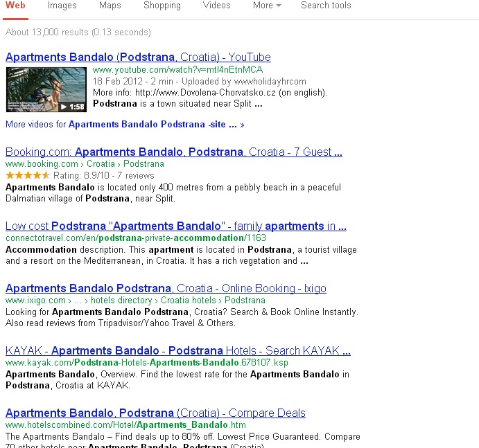The image size is (479, 448).
Task: Open the Booking.com Apartments Bandalo result
Action: click(173, 152)
